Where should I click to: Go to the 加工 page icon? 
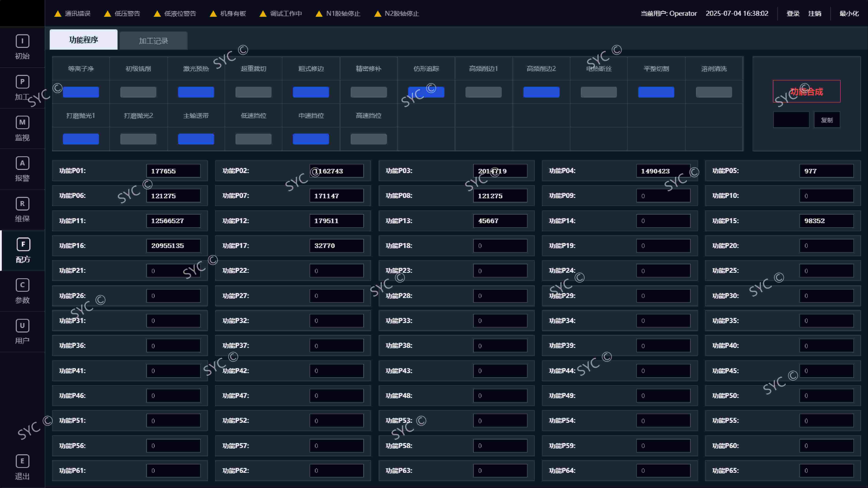pos(22,82)
